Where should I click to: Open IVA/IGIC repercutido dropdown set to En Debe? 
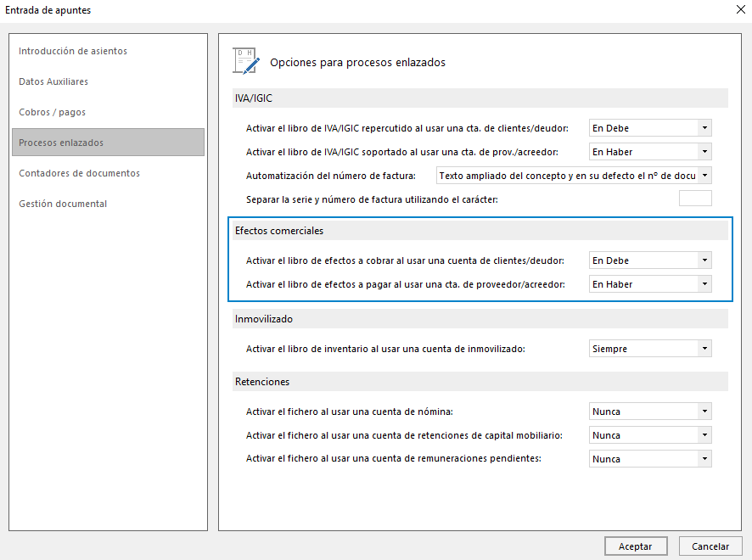click(650, 128)
